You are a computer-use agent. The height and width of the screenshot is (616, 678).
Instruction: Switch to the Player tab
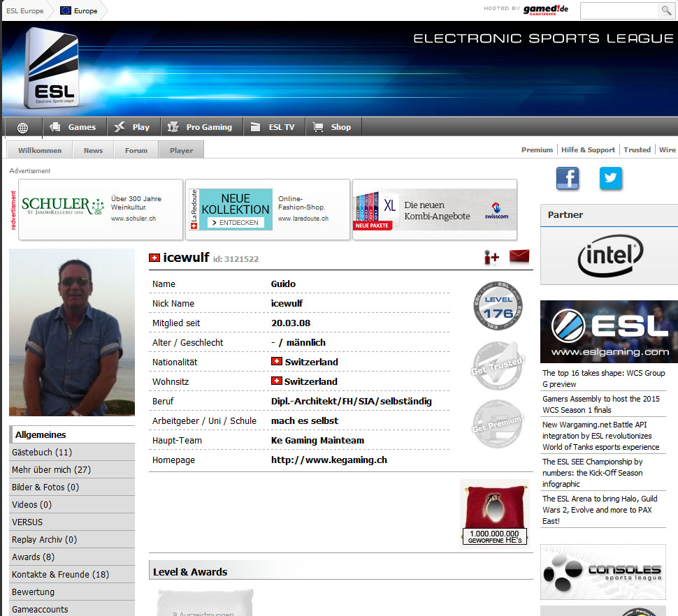pos(181,150)
